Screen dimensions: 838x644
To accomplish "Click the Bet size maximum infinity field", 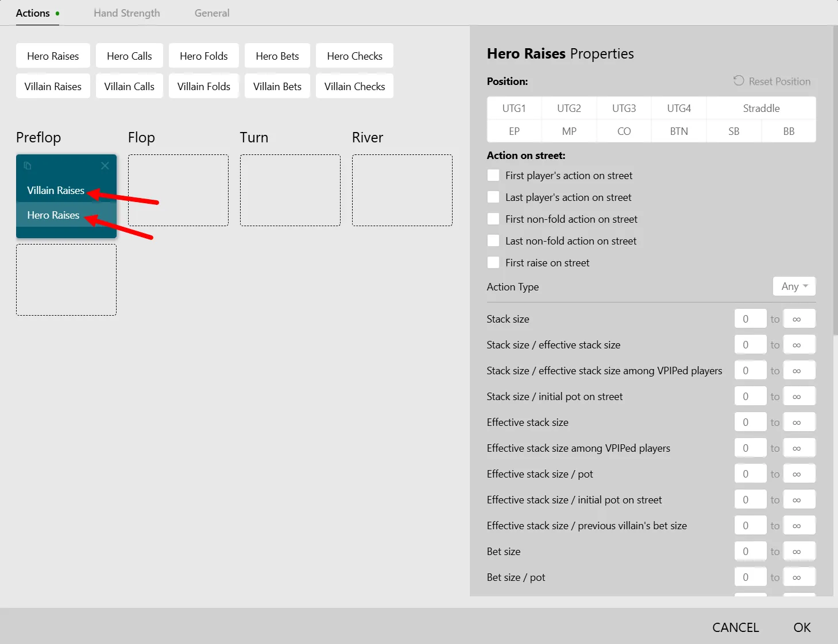I will tap(800, 552).
